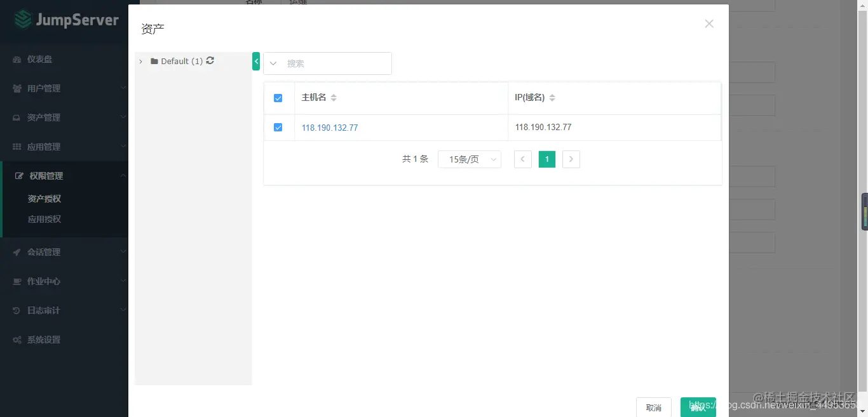
Task: Click the 取消 cancel button
Action: pyautogui.click(x=654, y=407)
